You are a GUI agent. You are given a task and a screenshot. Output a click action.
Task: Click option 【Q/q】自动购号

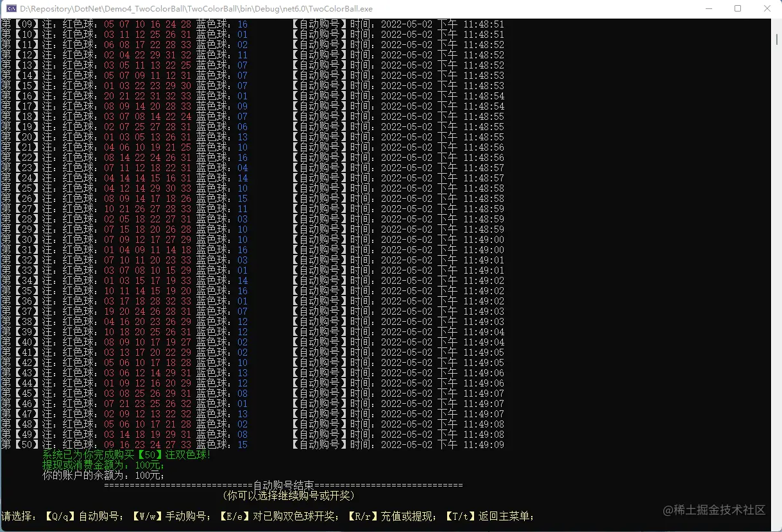pyautogui.click(x=83, y=517)
